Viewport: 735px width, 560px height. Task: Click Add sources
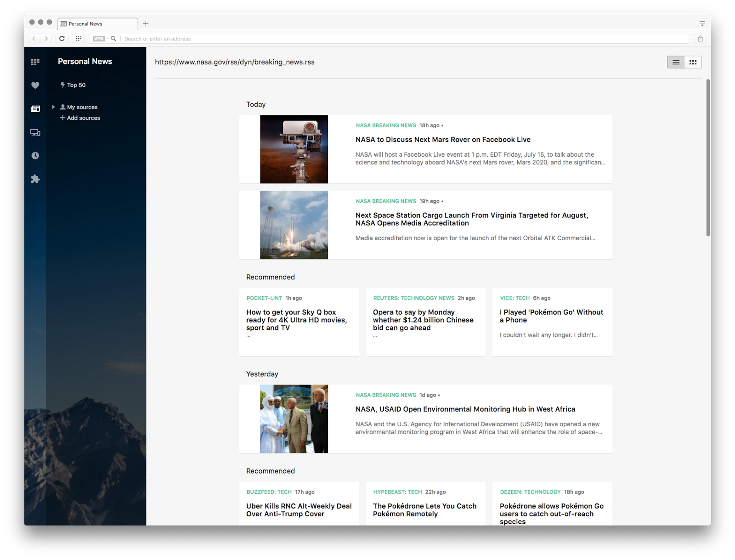pyautogui.click(x=80, y=118)
